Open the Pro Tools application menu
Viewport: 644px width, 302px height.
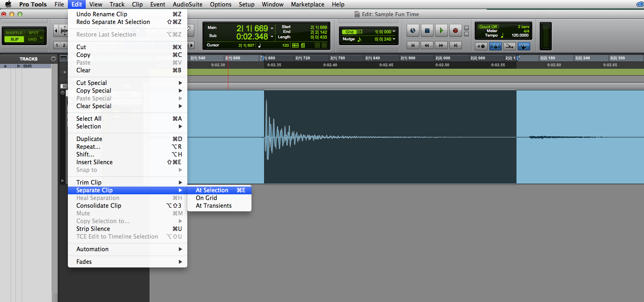click(x=33, y=4)
